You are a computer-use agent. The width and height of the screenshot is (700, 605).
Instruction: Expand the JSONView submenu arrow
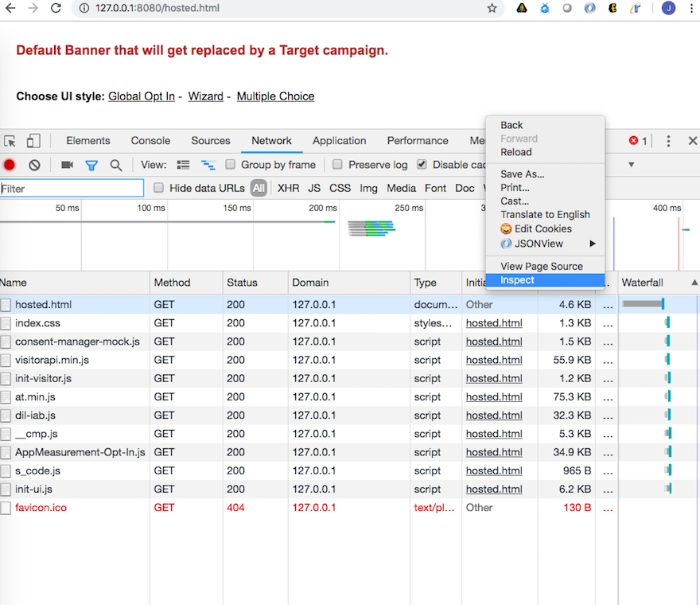(592, 244)
